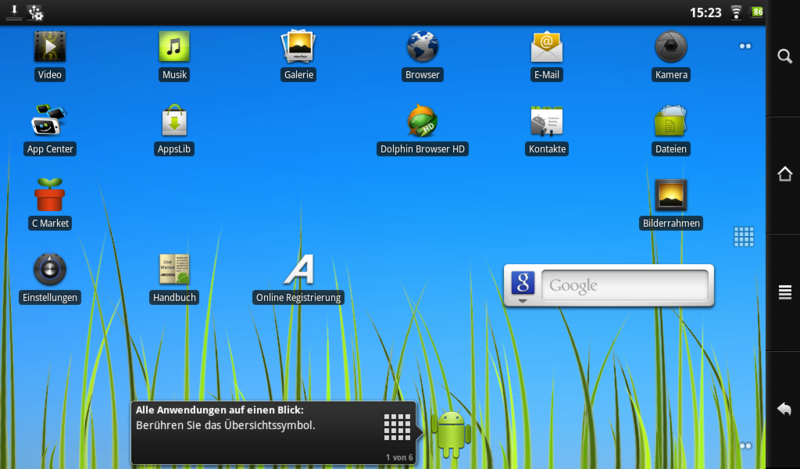Tap the bottom-right screen page dots

point(745,446)
